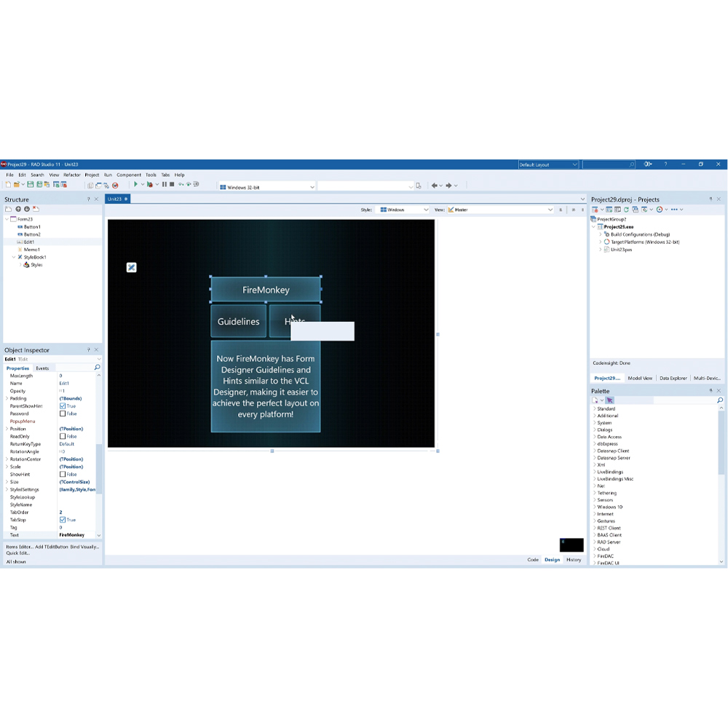The image size is (728, 728).
Task: Click the Palette selection arrow tool icon
Action: (x=609, y=400)
